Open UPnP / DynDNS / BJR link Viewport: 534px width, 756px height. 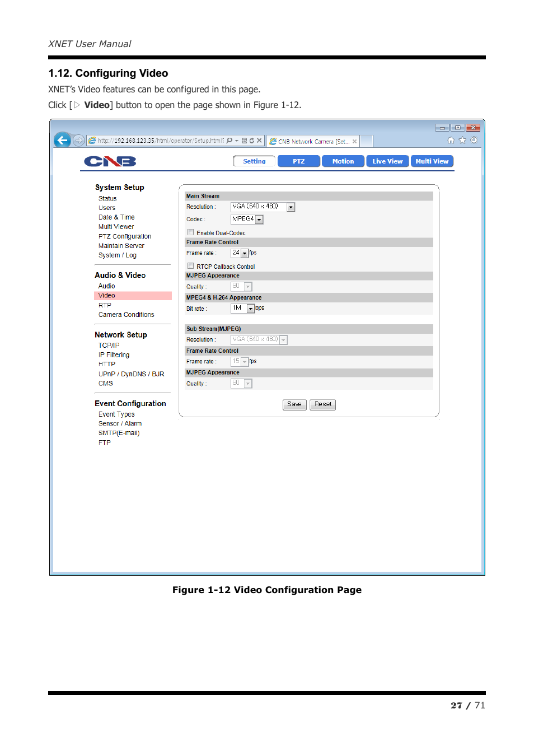[x=132, y=374]
